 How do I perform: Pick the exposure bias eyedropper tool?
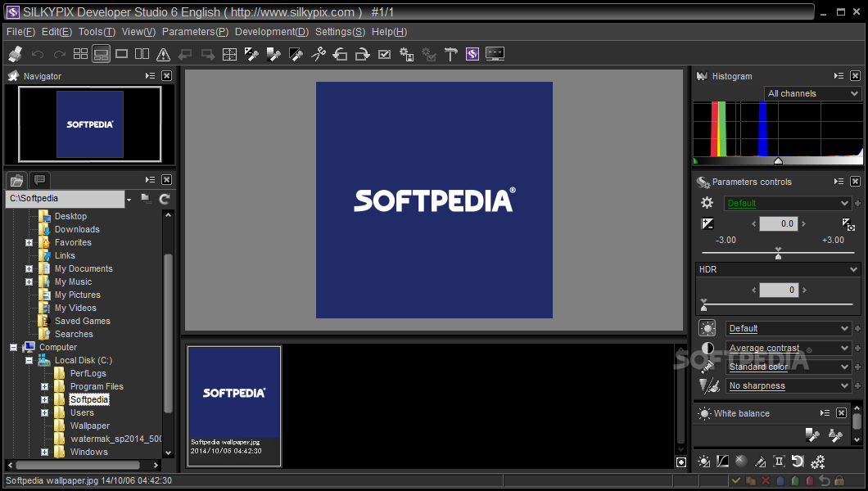[251, 54]
